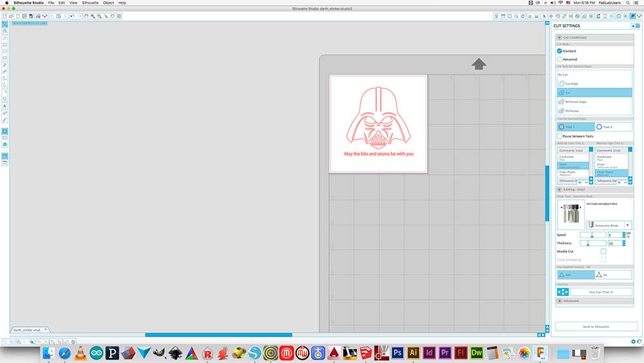Expand the Advanced section
This screenshot has height=363, width=644.
(x=560, y=301)
